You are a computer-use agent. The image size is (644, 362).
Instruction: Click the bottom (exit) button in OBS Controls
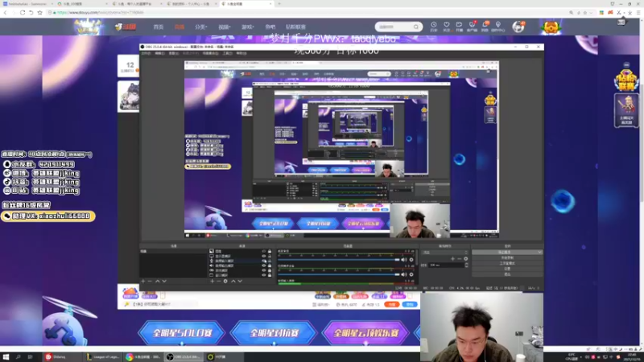tap(507, 274)
